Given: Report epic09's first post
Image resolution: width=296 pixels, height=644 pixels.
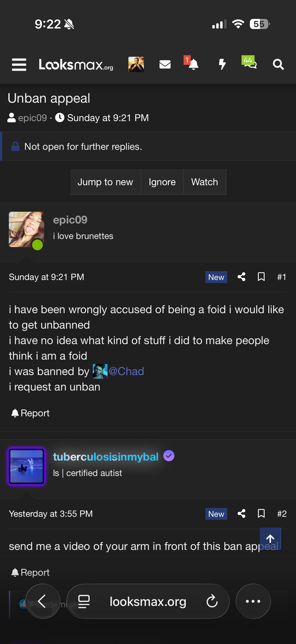Looking at the screenshot, I should (30, 413).
